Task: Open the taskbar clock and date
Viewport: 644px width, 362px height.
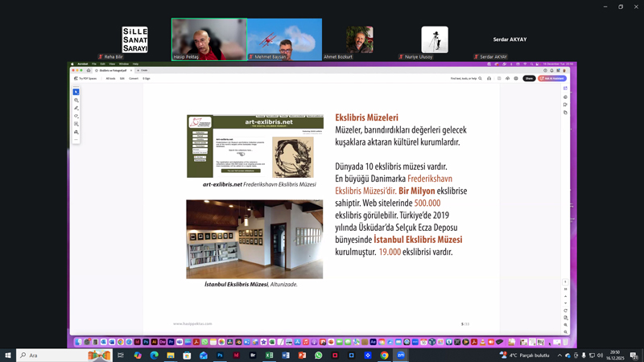Action: 614,355
